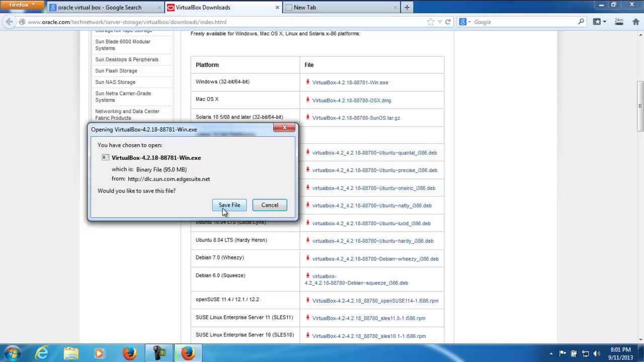Open the Windows Start menu orb

coord(12,353)
